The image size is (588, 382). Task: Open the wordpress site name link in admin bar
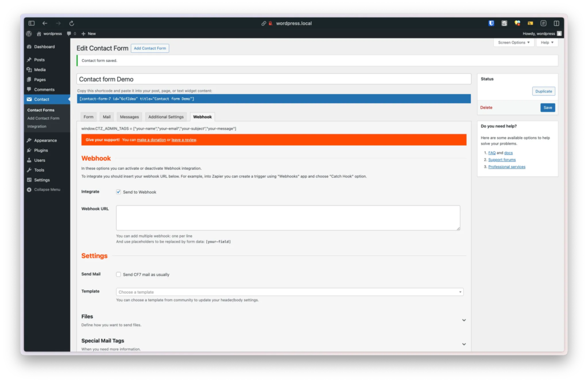point(49,34)
